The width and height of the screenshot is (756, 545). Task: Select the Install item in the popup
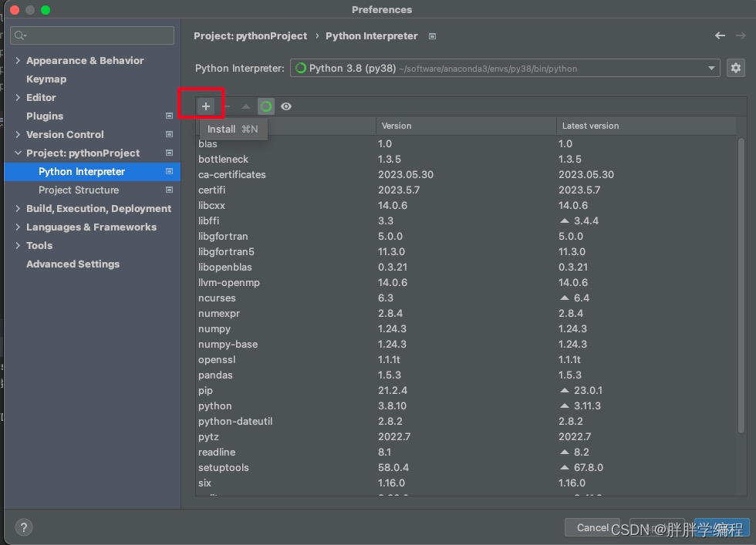click(x=221, y=129)
